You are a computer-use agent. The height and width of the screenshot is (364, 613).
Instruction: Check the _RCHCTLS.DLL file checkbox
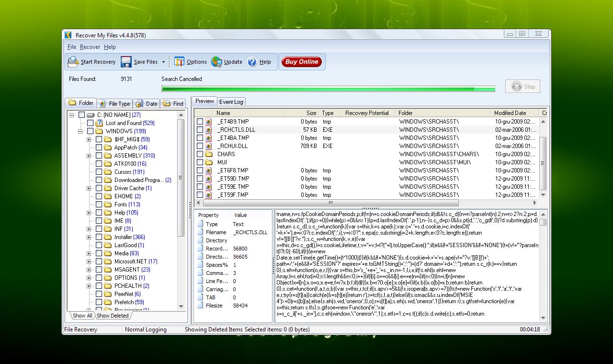tap(200, 130)
